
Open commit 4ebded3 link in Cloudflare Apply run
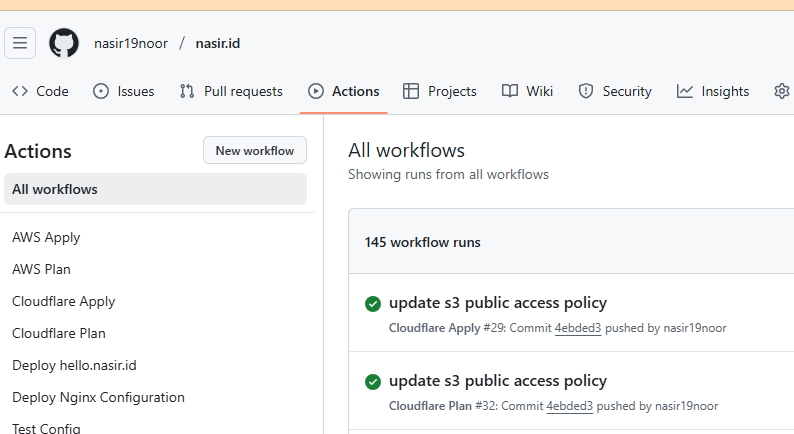(x=578, y=328)
